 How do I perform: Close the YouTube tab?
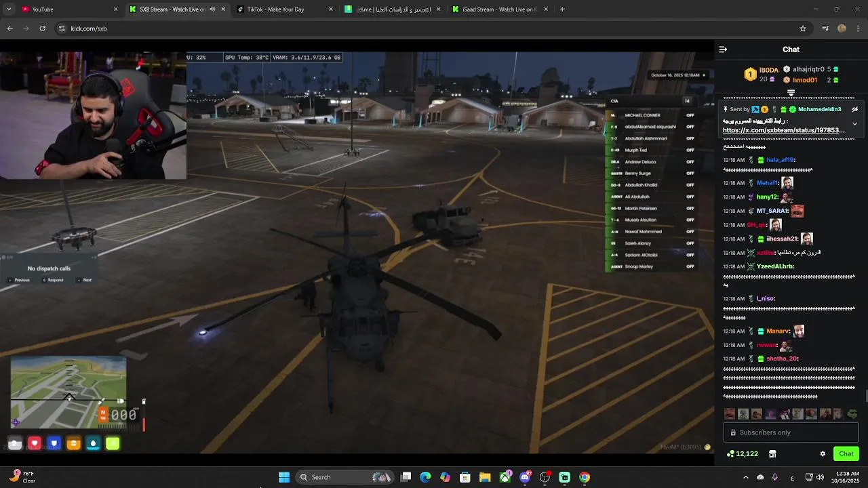click(x=115, y=9)
